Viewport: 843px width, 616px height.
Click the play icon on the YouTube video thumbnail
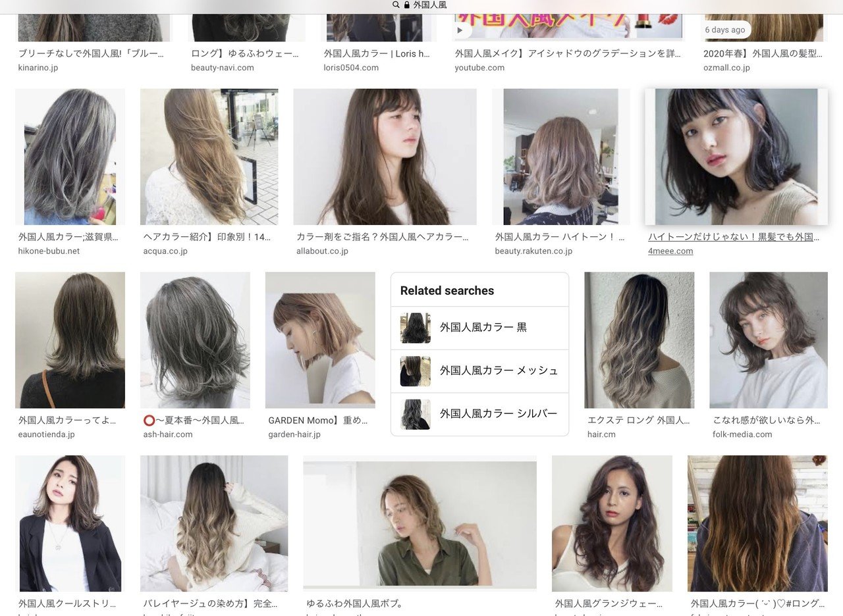click(461, 30)
